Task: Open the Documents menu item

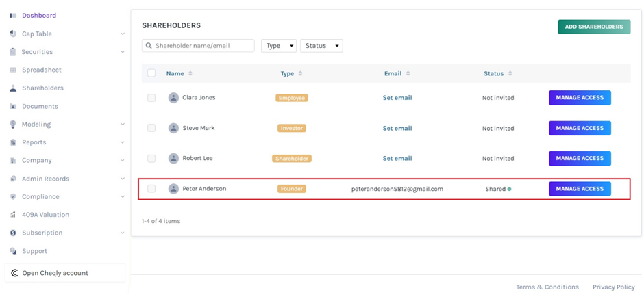Action: click(x=40, y=106)
